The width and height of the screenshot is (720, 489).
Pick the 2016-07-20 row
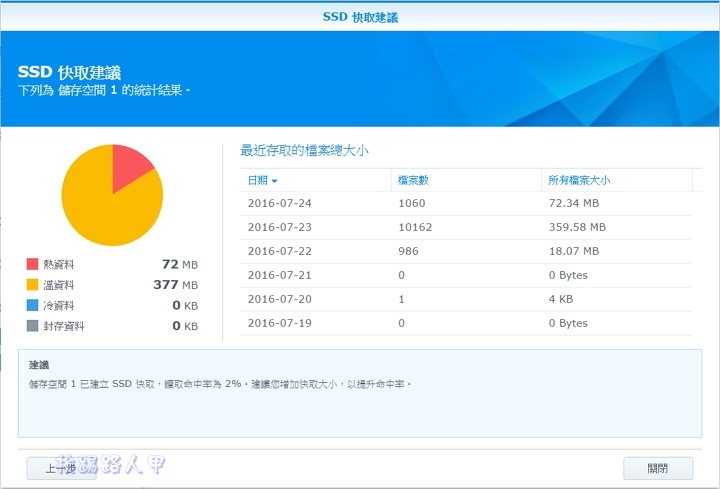pyautogui.click(x=466, y=300)
